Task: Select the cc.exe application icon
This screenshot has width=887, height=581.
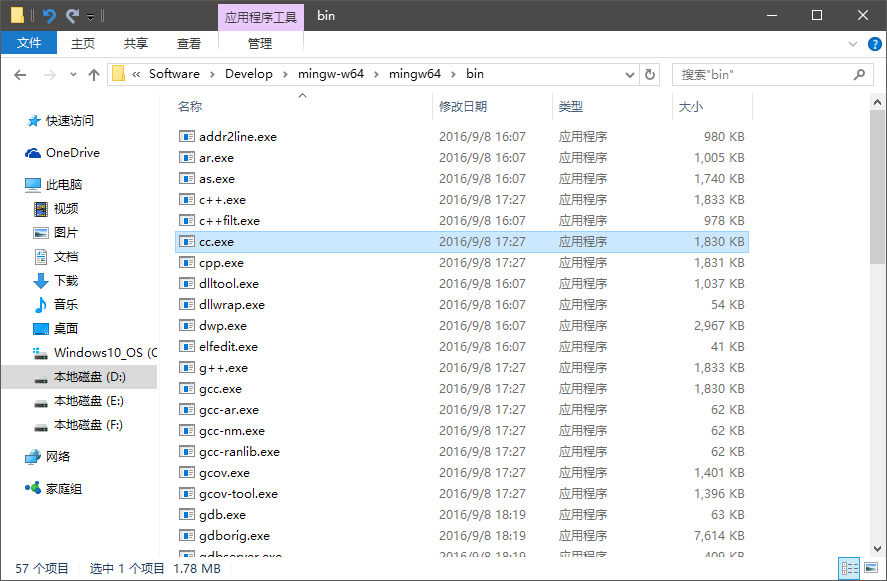Action: (x=185, y=241)
